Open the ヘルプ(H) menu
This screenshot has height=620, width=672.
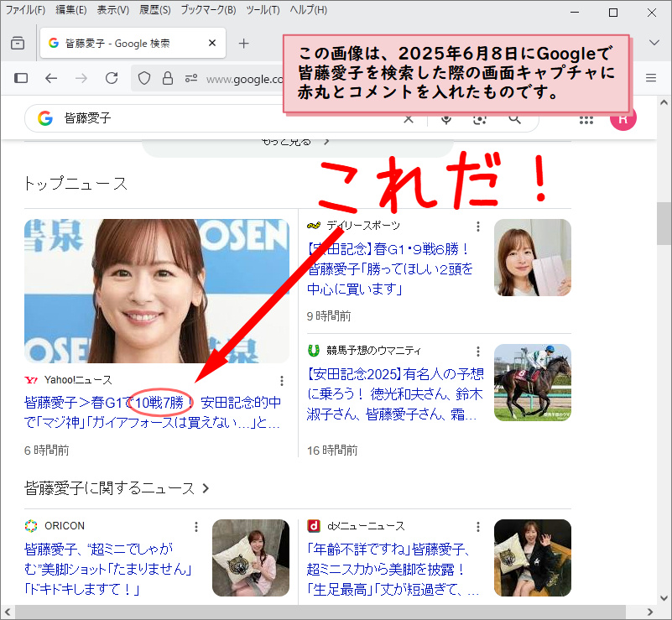(308, 10)
